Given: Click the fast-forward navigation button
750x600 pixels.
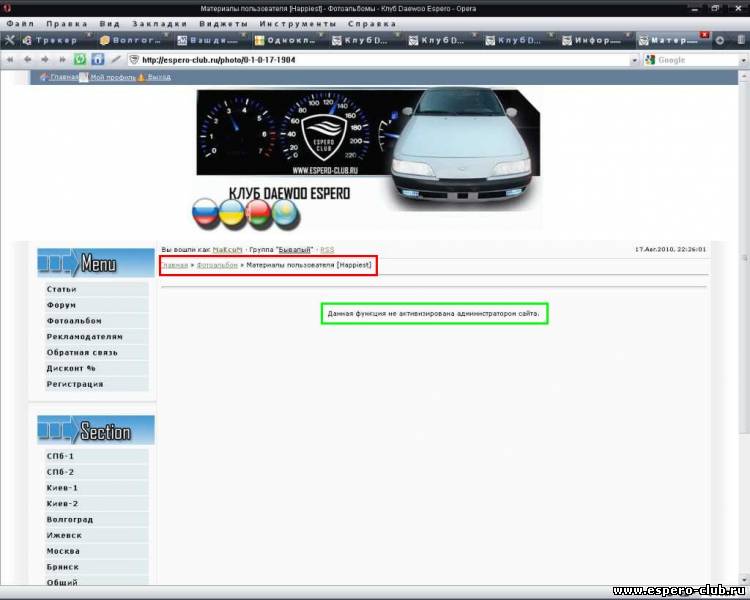Looking at the screenshot, I should tap(62, 60).
